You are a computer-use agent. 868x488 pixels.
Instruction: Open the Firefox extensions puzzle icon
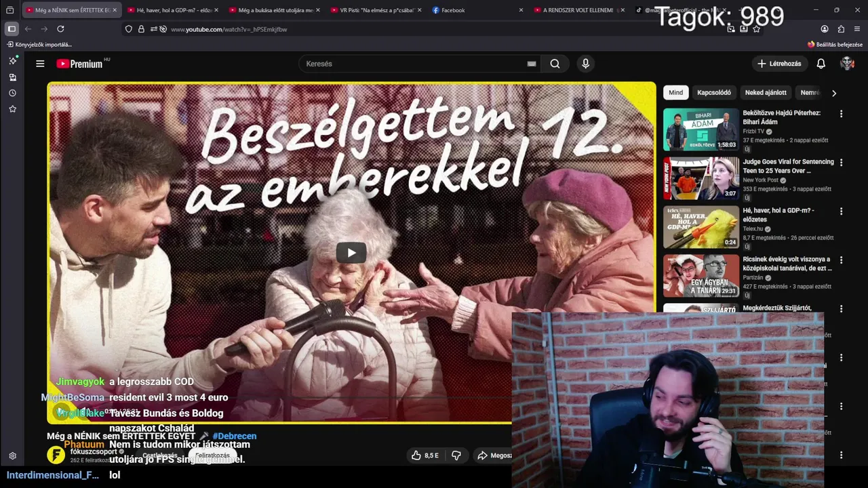coord(842,29)
